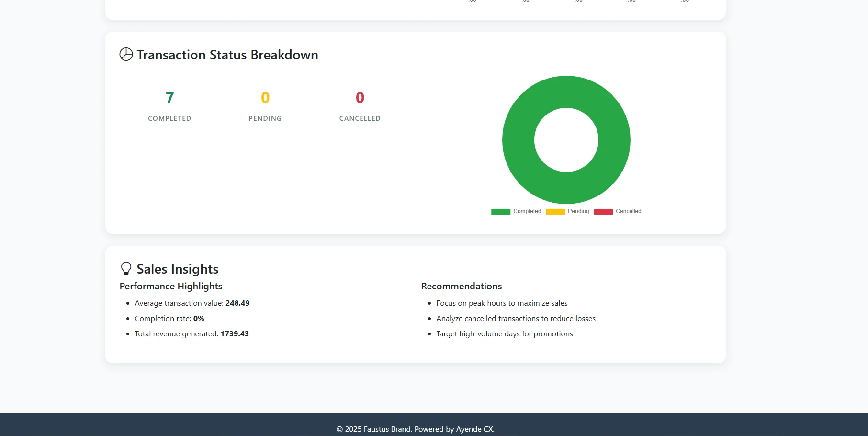Click the COMPLETED count showing 7
This screenshot has width=868, height=436.
[169, 98]
